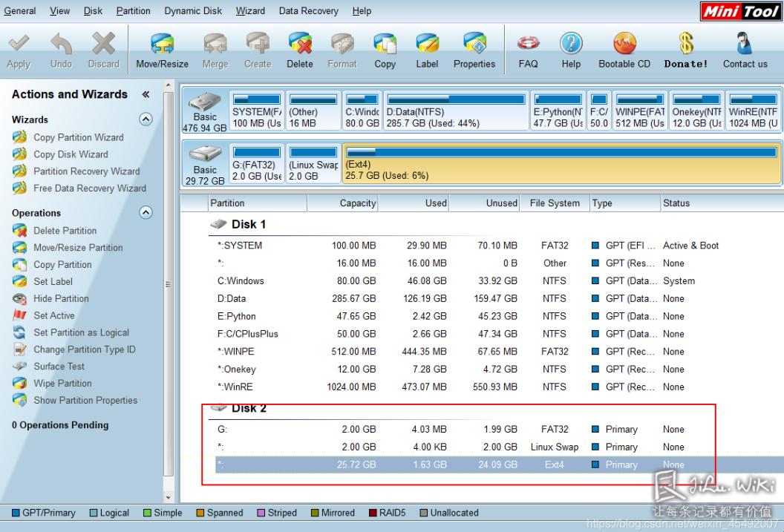784x532 pixels.
Task: Collapse the Operations section chevron
Action: point(146,212)
